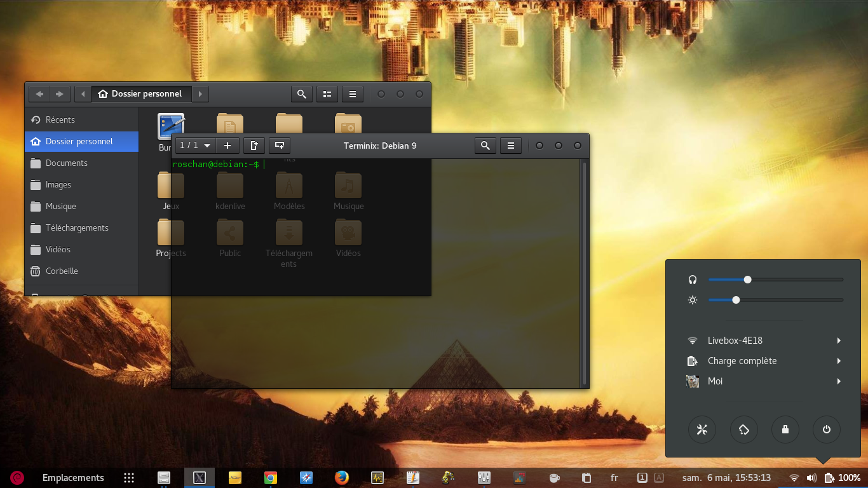Click the search icon in Terminix header
868x488 pixels.
coord(485,146)
